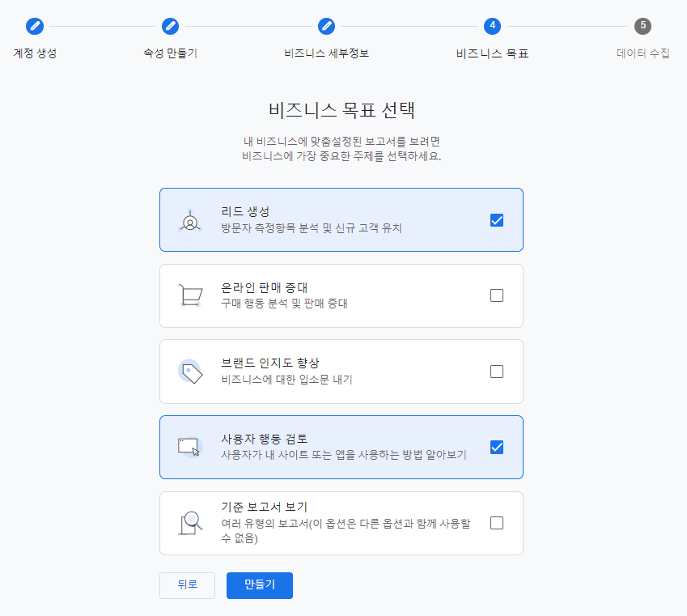Viewport: 687px width, 616px height.
Task: Uncheck the 사용자 행동 검토 checkbox
Action: (x=496, y=447)
